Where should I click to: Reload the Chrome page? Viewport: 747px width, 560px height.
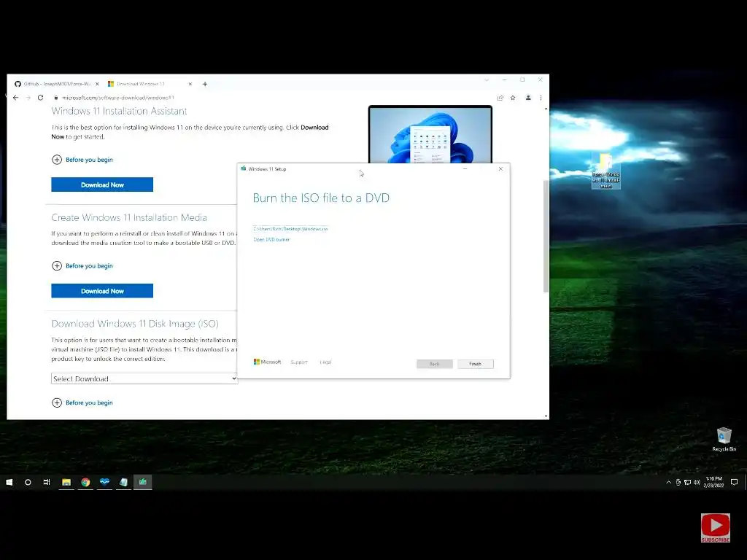coord(41,98)
